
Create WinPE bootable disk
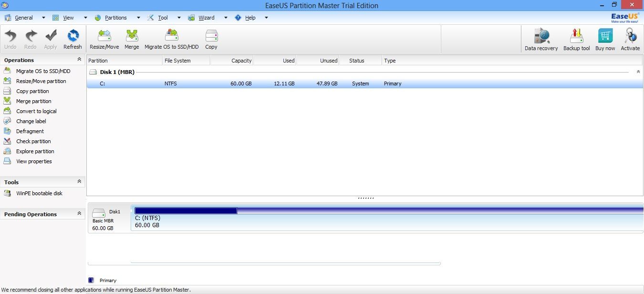coord(39,193)
